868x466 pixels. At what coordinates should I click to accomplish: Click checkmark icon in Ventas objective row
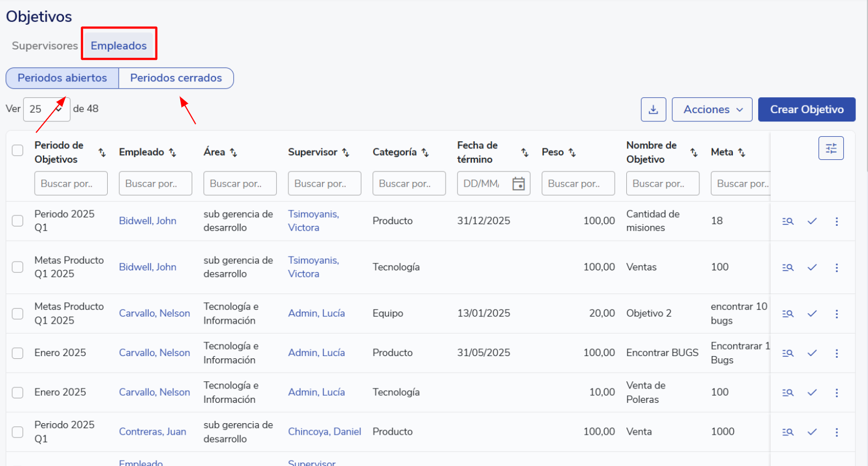point(812,268)
